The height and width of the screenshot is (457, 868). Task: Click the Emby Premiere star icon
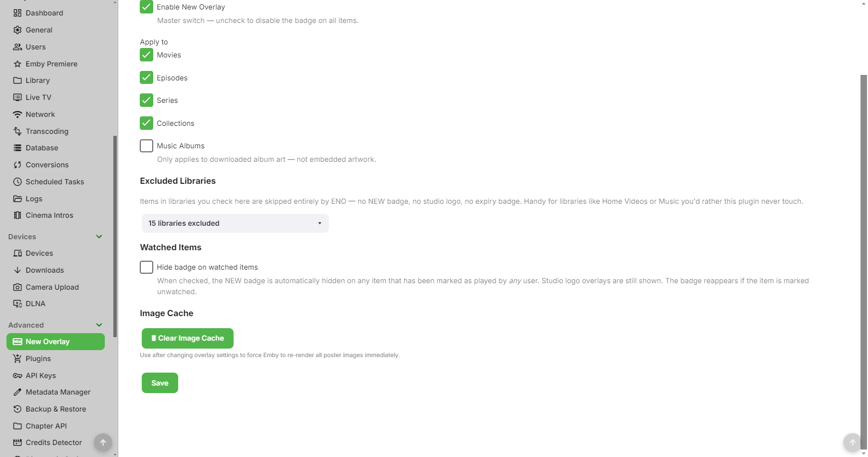[17, 64]
